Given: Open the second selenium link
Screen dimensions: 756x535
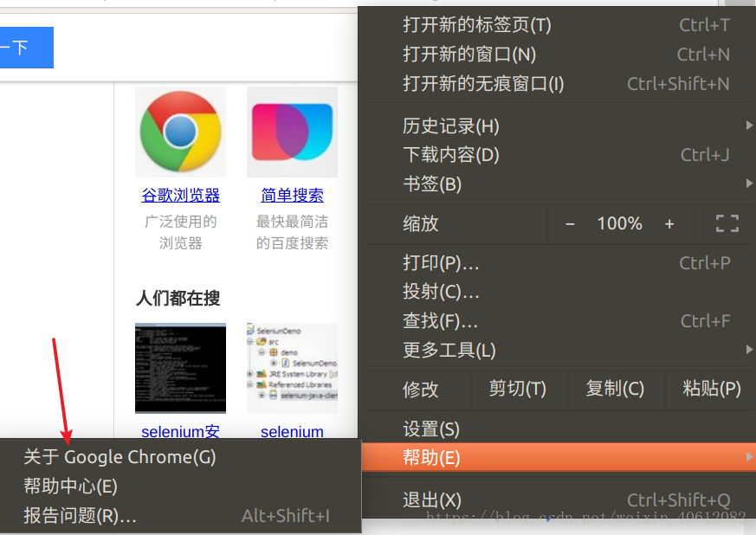Looking at the screenshot, I should coord(292,431).
